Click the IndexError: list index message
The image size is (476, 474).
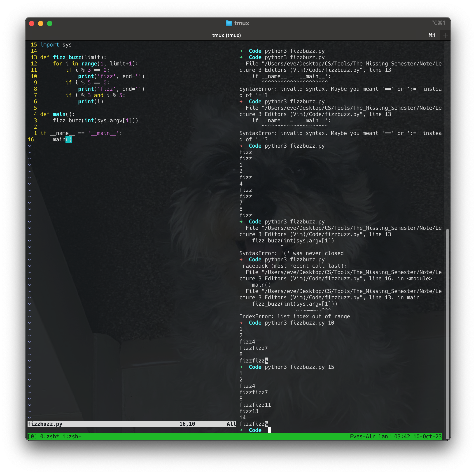294,316
